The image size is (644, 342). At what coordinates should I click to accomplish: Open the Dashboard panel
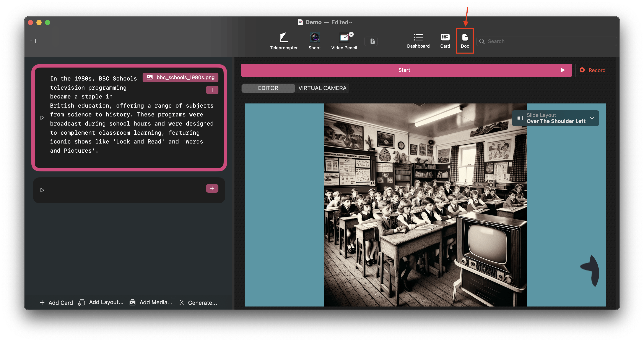tap(417, 41)
